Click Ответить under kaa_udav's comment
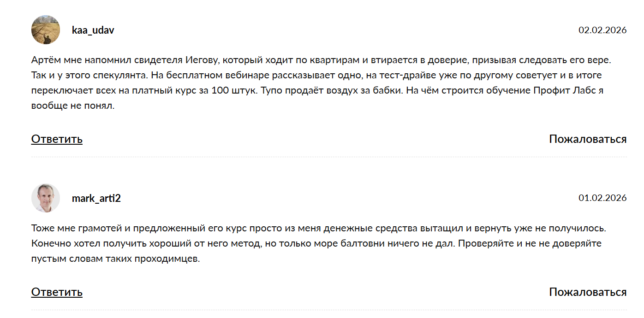Viewport: 644px width, 318px height. (56, 139)
